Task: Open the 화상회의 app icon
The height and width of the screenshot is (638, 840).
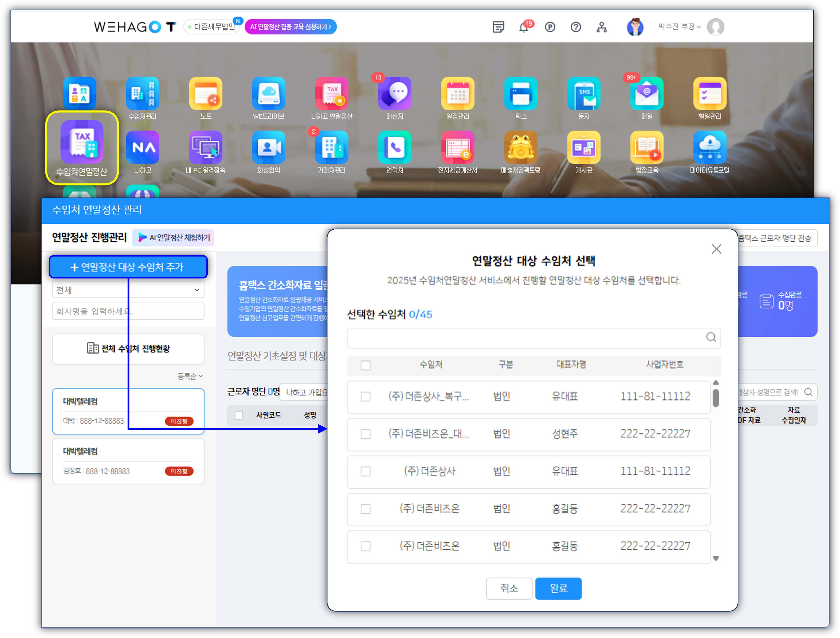Action: [269, 148]
